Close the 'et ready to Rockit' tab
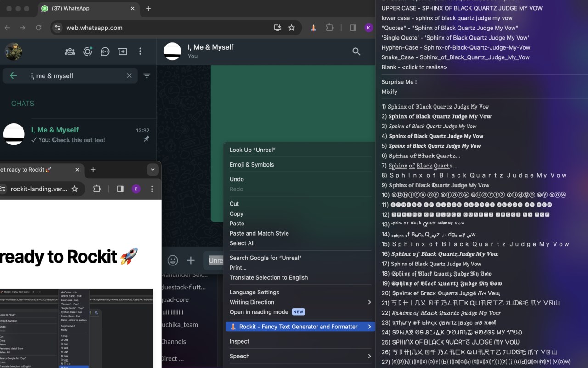Viewport: 588px width, 368px height. (x=77, y=170)
